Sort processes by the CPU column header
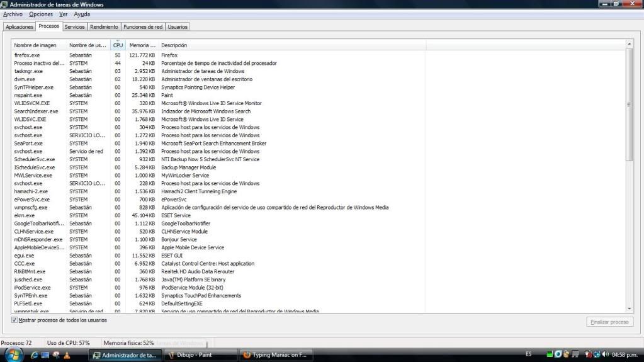The height and width of the screenshot is (362, 644). (x=118, y=45)
